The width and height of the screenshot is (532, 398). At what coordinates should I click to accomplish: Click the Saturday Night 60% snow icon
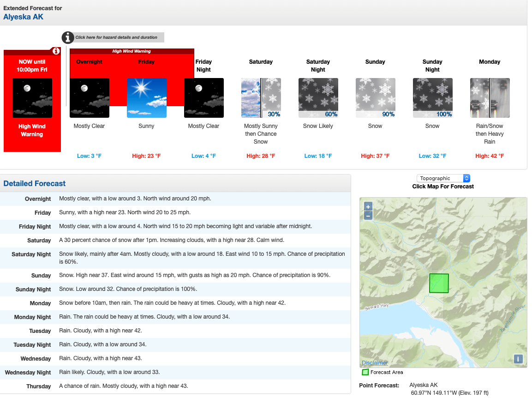pyautogui.click(x=318, y=98)
